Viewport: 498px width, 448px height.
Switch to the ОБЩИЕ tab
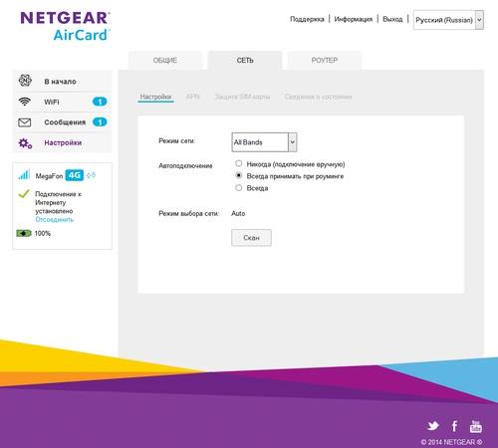(165, 61)
